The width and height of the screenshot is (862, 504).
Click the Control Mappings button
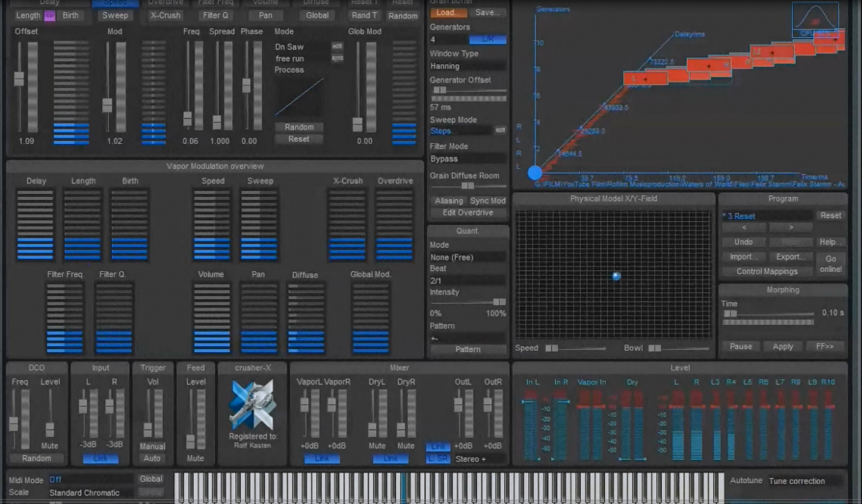(x=767, y=272)
